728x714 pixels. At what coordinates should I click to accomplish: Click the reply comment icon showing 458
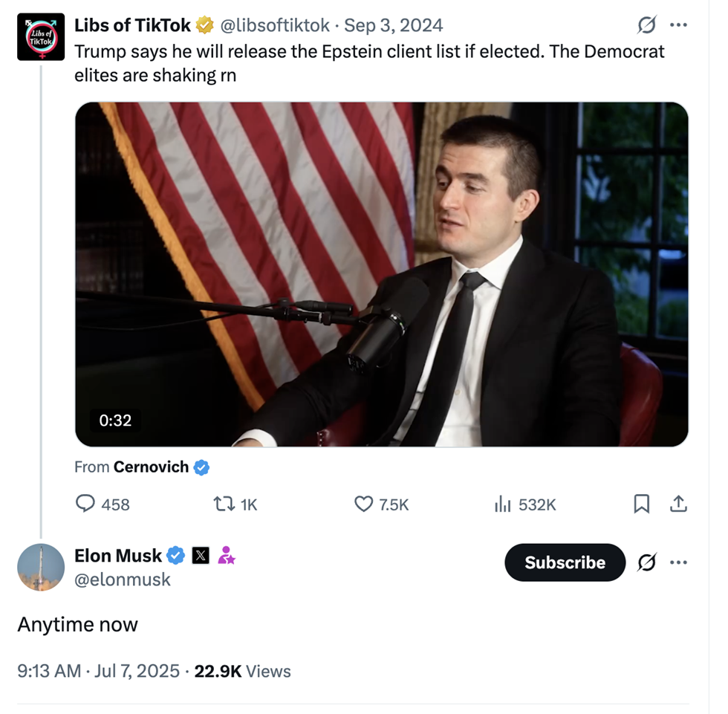click(x=86, y=504)
